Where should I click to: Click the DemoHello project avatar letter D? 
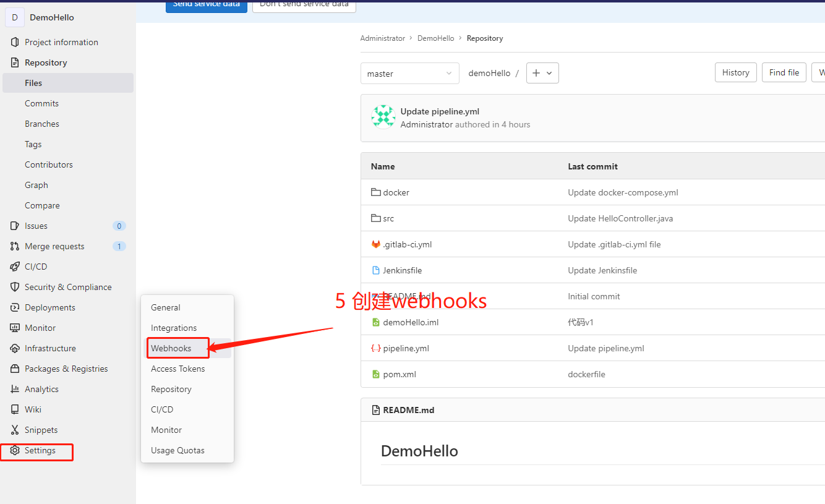[x=15, y=17]
